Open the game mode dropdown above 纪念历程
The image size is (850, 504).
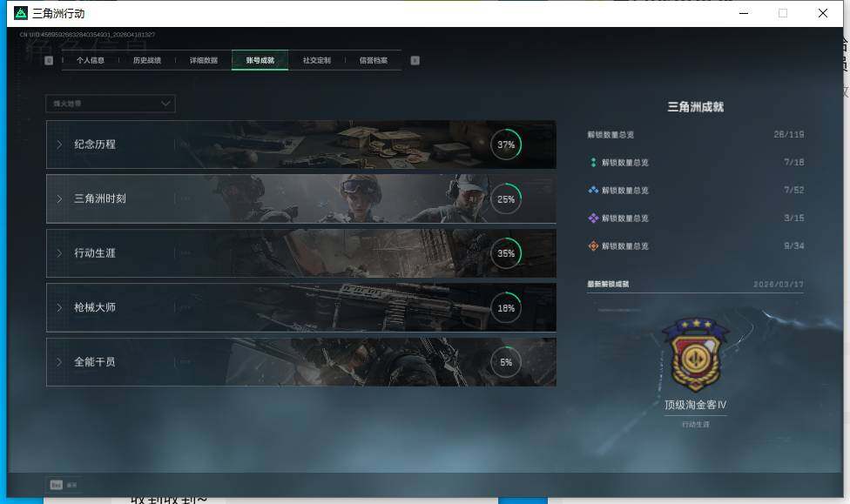tap(111, 104)
